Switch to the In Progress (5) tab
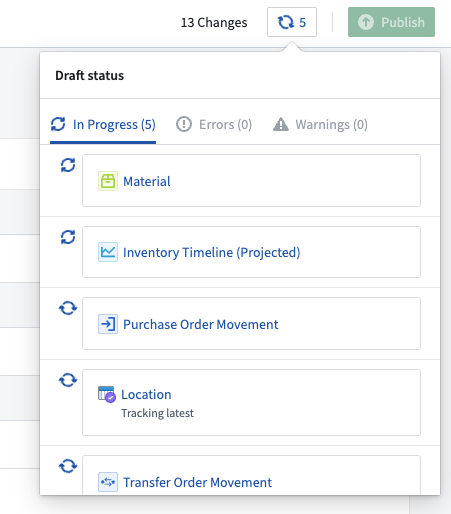Viewport: 451px width, 514px height. tap(103, 125)
